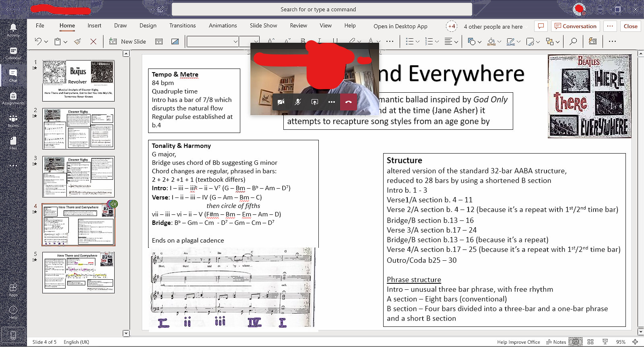
Task: Toggle camera in the call overlay
Action: coord(281,102)
